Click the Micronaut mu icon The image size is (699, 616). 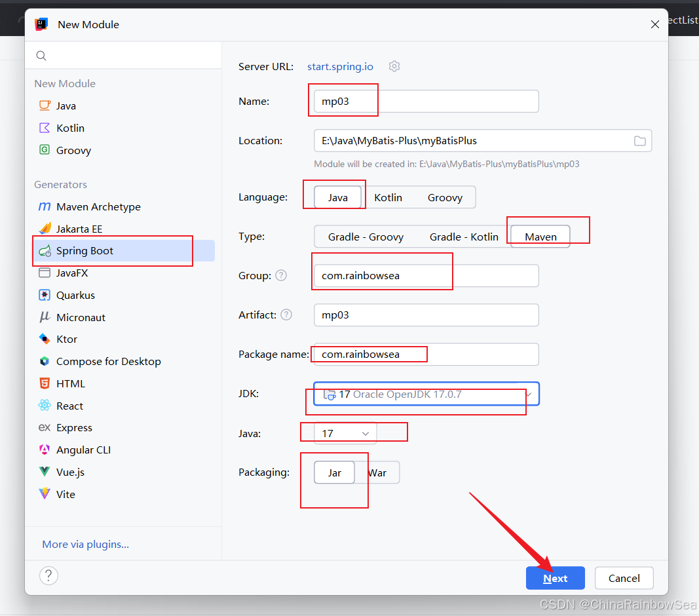[45, 317]
